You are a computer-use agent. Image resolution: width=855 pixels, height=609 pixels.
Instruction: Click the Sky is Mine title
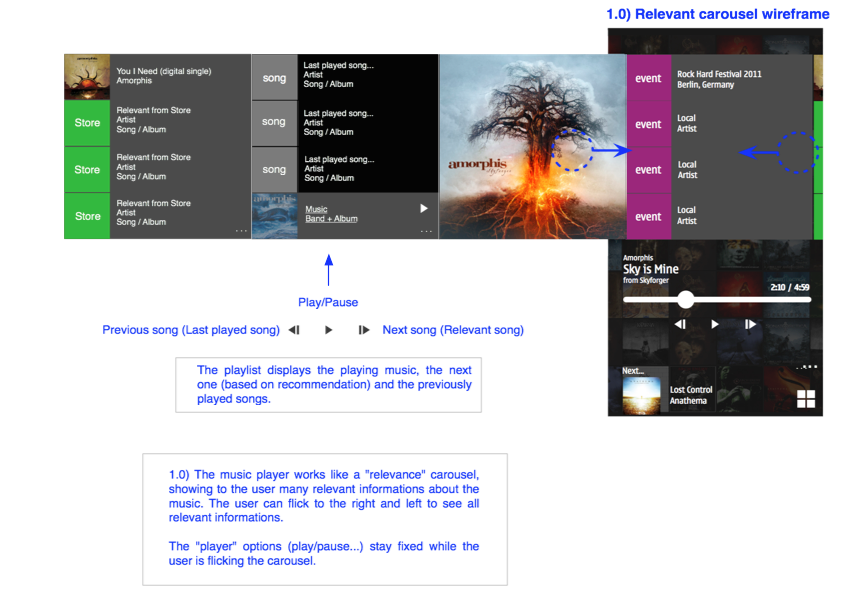tap(651, 269)
